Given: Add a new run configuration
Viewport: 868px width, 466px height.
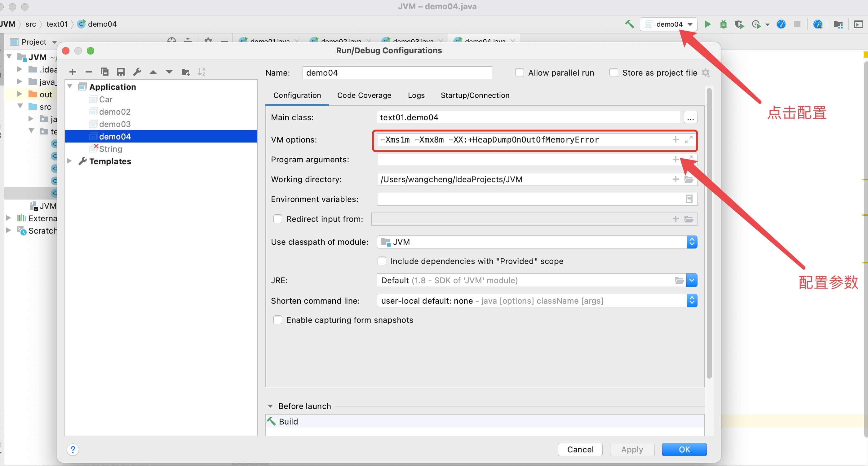Looking at the screenshot, I should [x=73, y=72].
